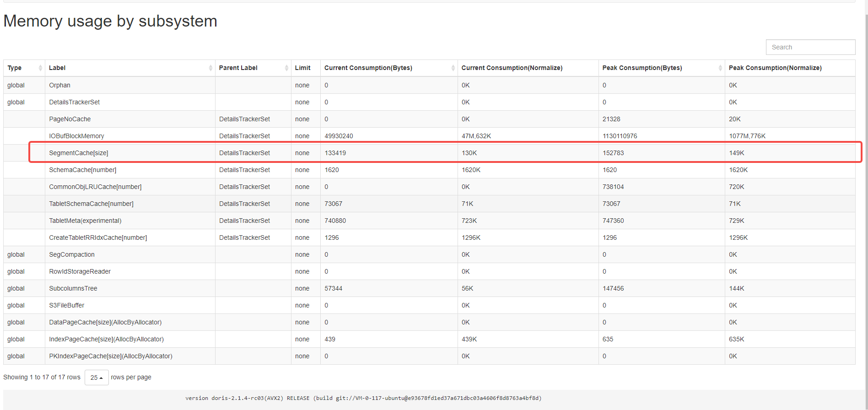
Task: Click the 723K current normalized value
Action: pos(469,221)
